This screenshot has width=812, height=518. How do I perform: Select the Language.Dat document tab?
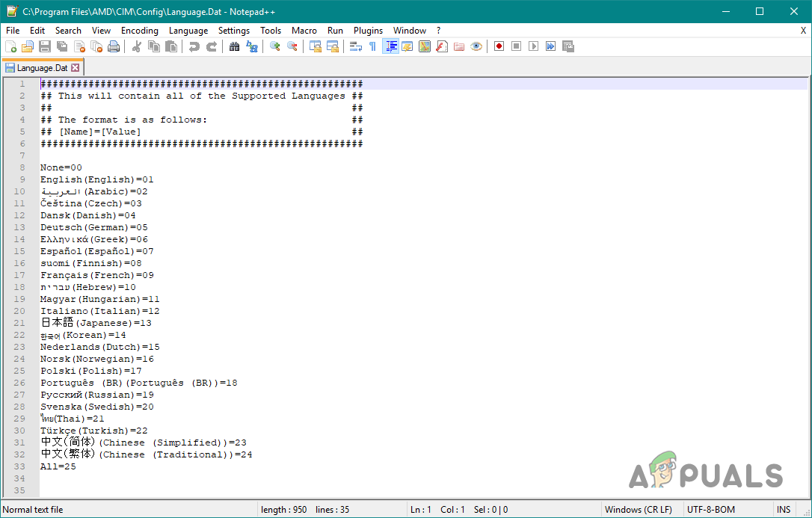click(x=43, y=68)
